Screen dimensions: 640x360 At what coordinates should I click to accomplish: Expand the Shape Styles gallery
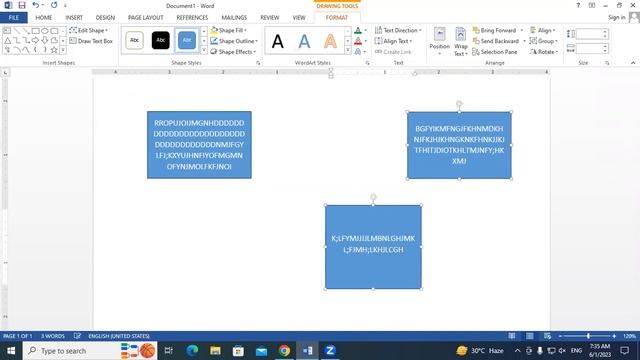click(x=204, y=51)
